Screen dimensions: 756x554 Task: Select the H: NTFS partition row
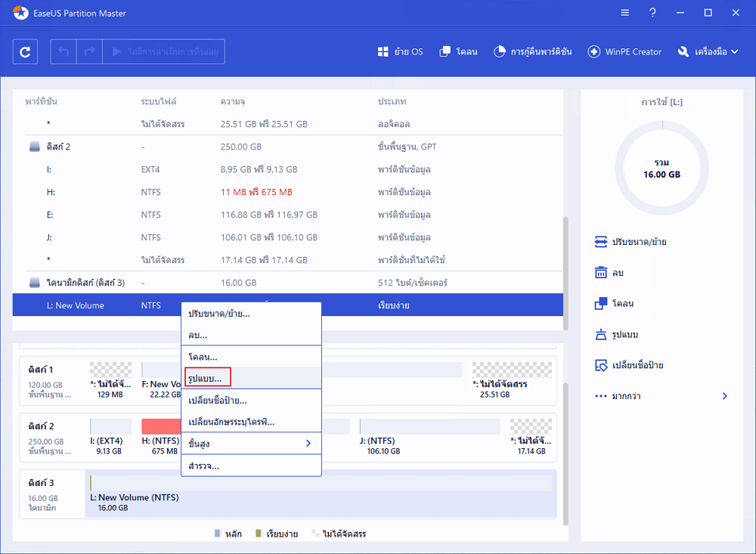tap(288, 192)
